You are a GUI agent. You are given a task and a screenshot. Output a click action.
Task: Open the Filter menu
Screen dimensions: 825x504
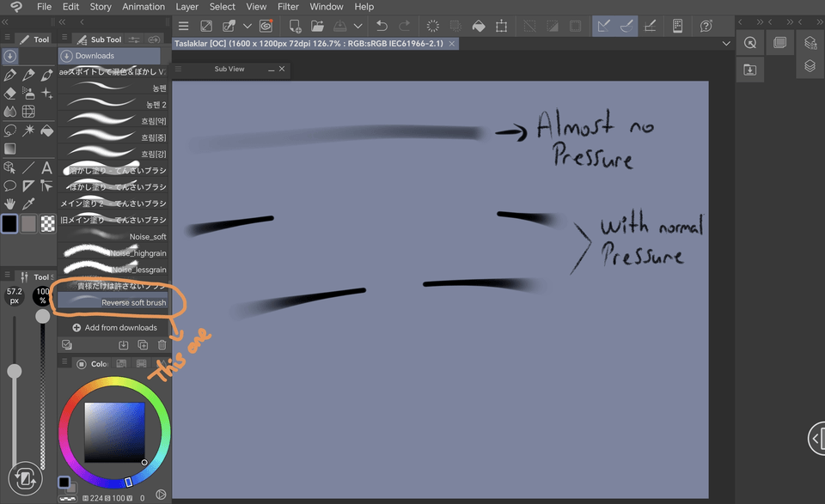click(x=289, y=7)
